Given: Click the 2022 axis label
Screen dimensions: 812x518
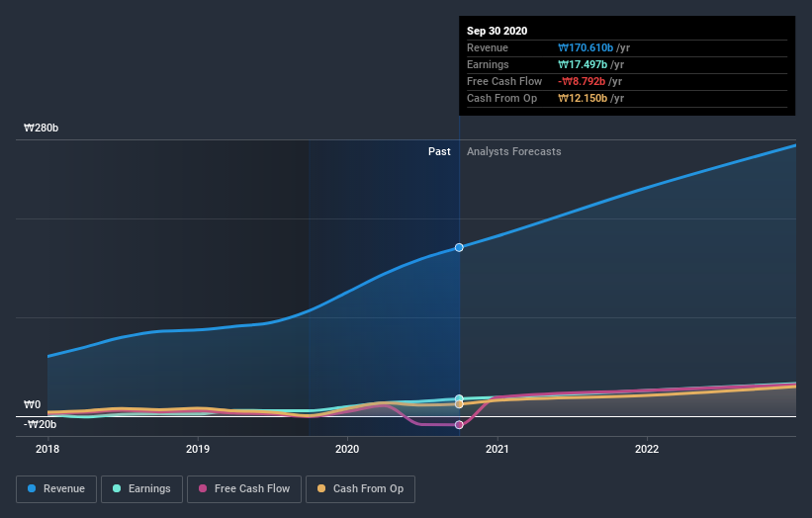Looking at the screenshot, I should tap(647, 449).
